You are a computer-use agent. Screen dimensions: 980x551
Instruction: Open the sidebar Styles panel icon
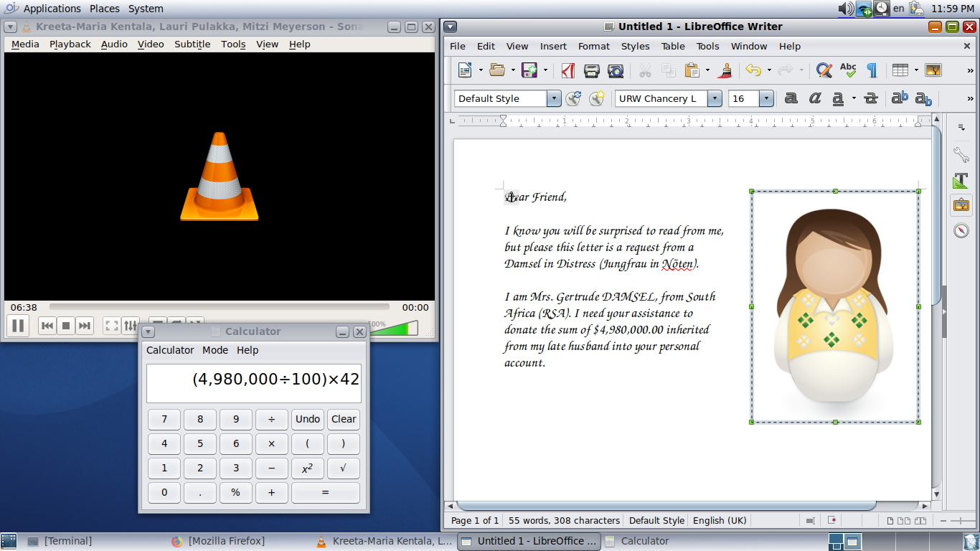[x=961, y=180]
